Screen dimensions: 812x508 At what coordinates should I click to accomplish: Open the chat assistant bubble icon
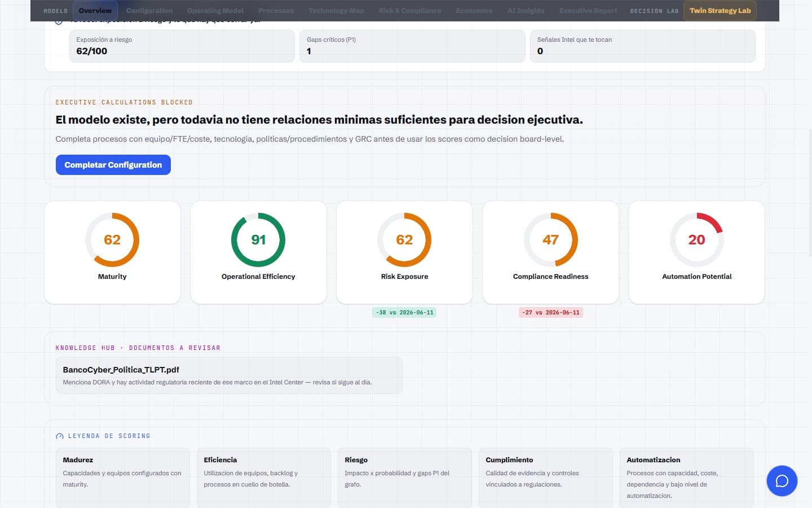point(782,481)
